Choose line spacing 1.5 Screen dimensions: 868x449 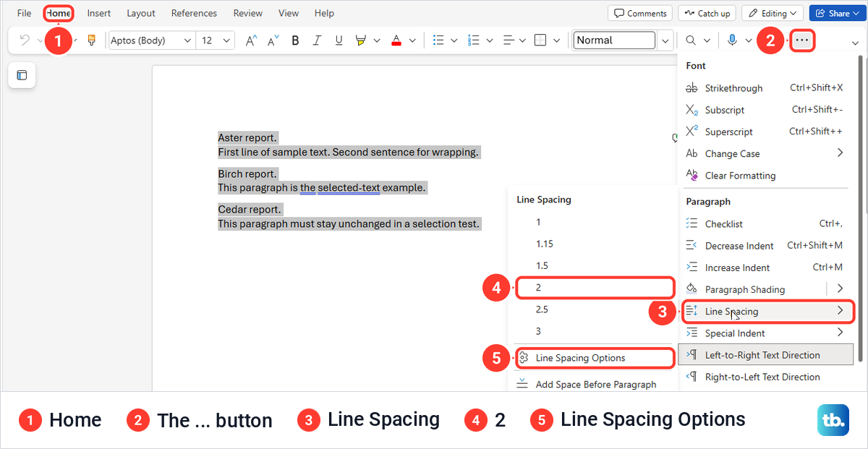594,265
